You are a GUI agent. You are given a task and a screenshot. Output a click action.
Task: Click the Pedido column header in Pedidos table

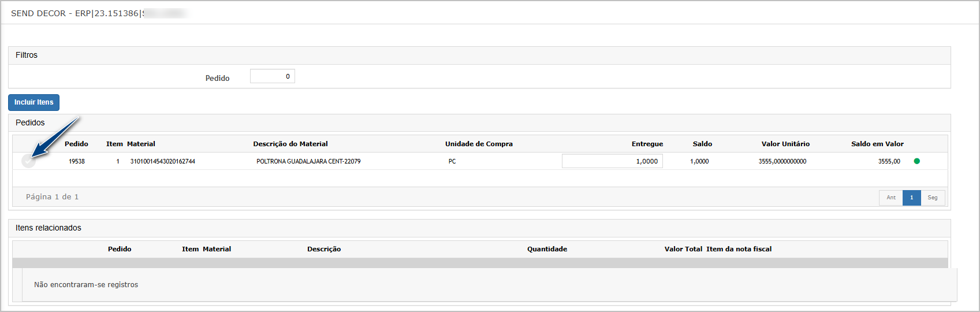(x=76, y=144)
